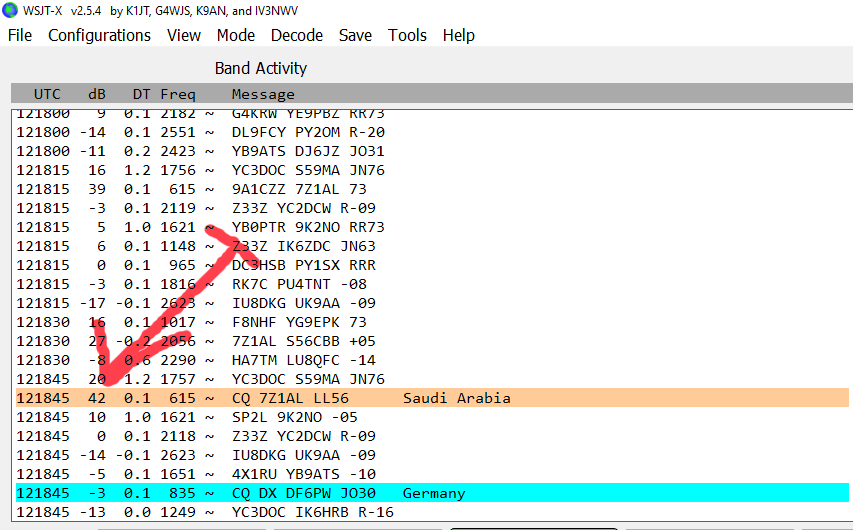Click the YB9ATS DJ6JZ JO31 decode line
This screenshot has height=530, width=853.
(x=308, y=151)
